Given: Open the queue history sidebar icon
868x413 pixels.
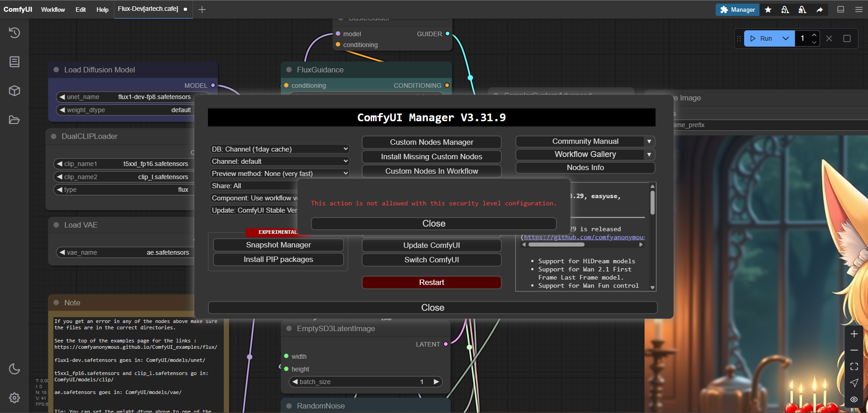Looking at the screenshot, I should (14, 33).
